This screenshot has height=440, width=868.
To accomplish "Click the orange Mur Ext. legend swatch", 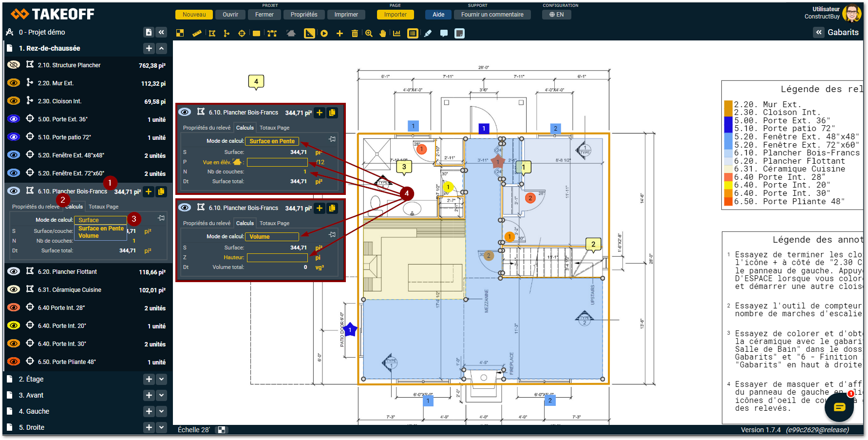I will coord(728,105).
